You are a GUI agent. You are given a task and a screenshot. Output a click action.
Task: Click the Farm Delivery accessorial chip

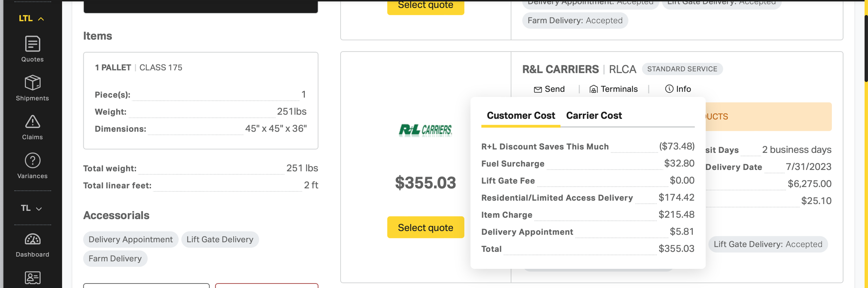(x=115, y=258)
